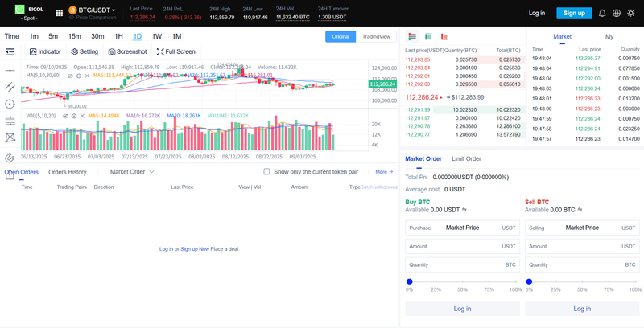
Task: Collapse the drawing toolbar with the menu-fold icon
Action: coord(10,51)
